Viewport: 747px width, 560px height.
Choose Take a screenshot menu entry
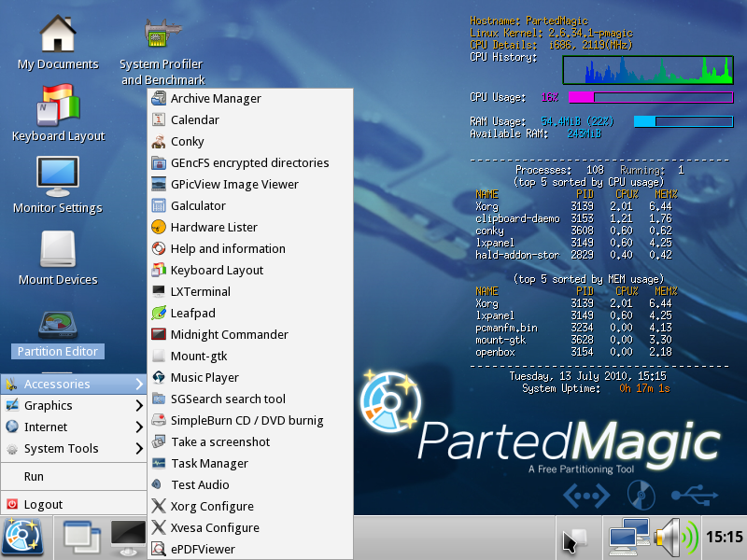(x=220, y=441)
